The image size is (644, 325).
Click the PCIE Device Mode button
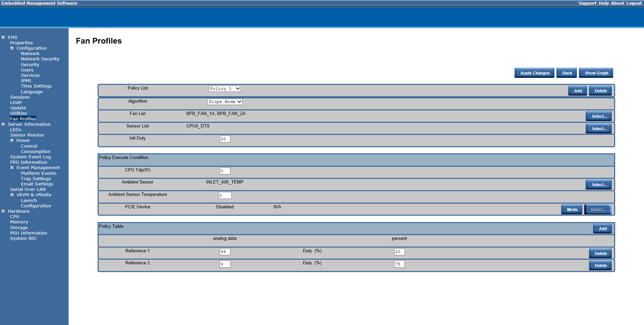coord(572,210)
